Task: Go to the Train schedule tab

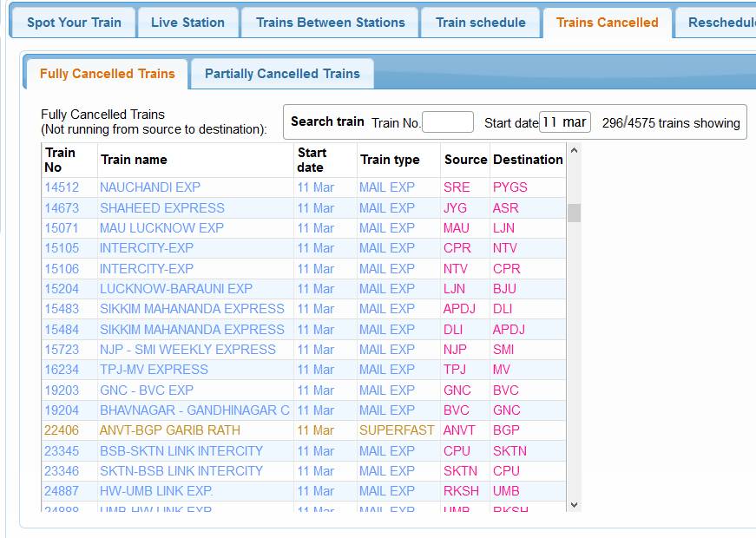Action: (480, 23)
